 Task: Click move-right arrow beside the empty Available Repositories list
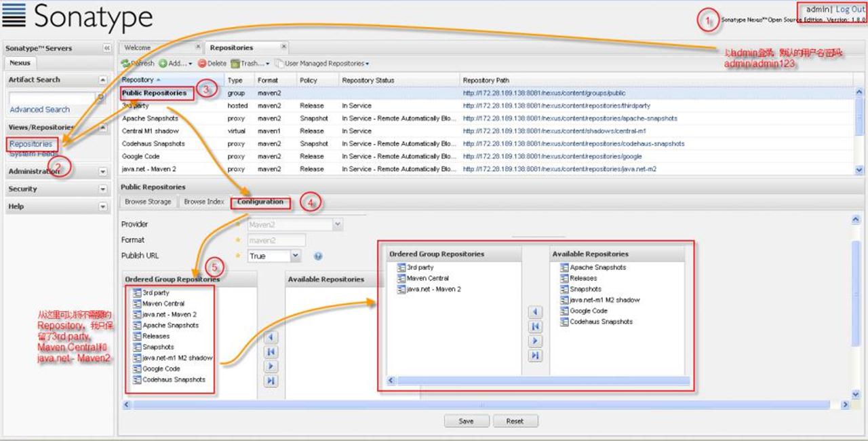pos(271,366)
